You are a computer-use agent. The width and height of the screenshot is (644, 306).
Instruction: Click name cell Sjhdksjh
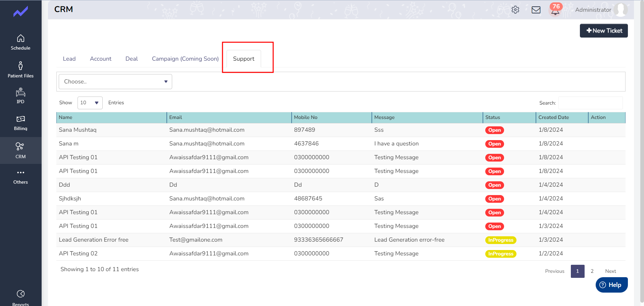point(70,198)
